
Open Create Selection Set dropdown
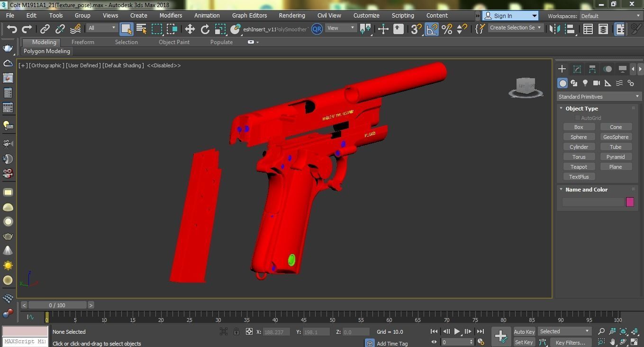[515, 27]
